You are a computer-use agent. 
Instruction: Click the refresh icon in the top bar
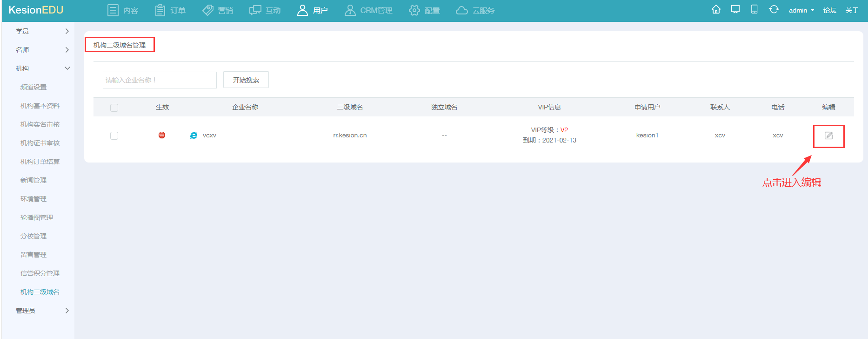[x=774, y=10]
